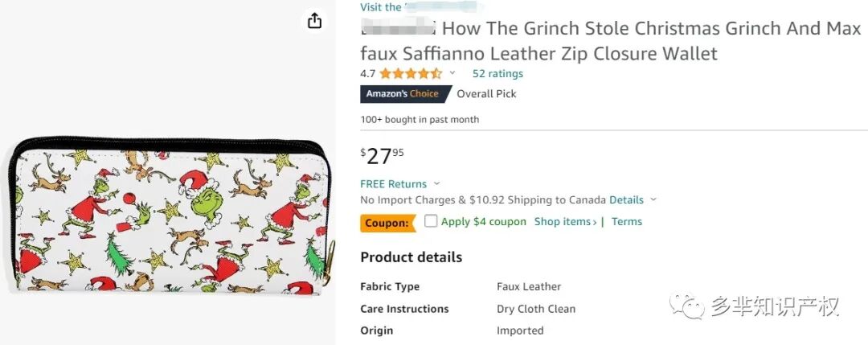The width and height of the screenshot is (868, 345).
Task: Open the 52 ratings link
Action: tap(497, 73)
